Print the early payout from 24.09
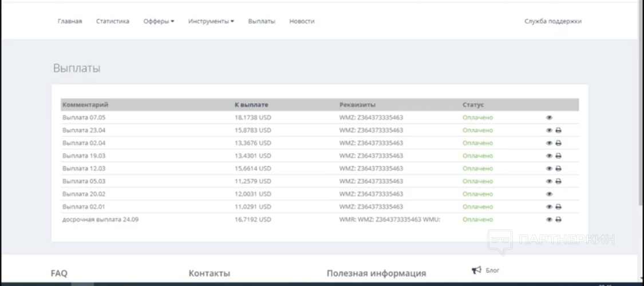This screenshot has width=644, height=286. (x=558, y=220)
